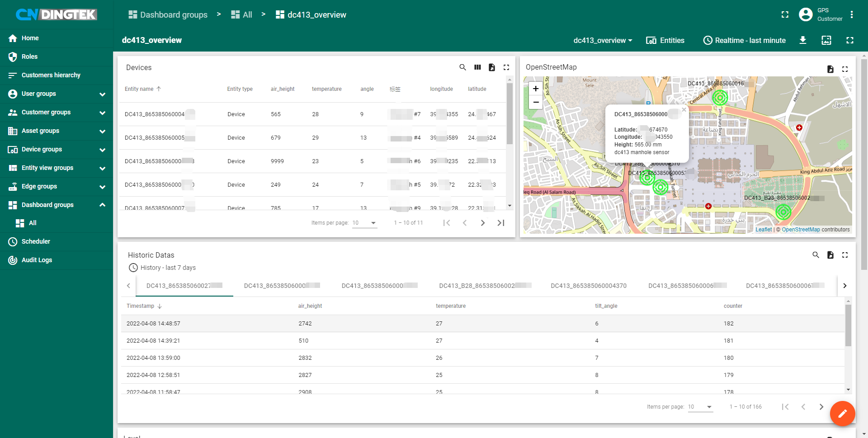Screen dimensions: 868x438
Task: Open Devices items per page dropdown
Action: click(364, 223)
